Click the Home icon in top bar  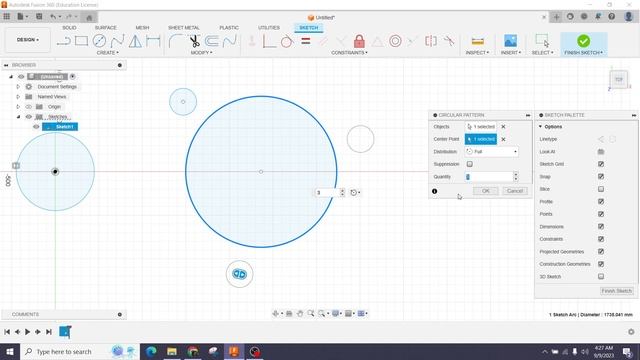click(x=89, y=17)
